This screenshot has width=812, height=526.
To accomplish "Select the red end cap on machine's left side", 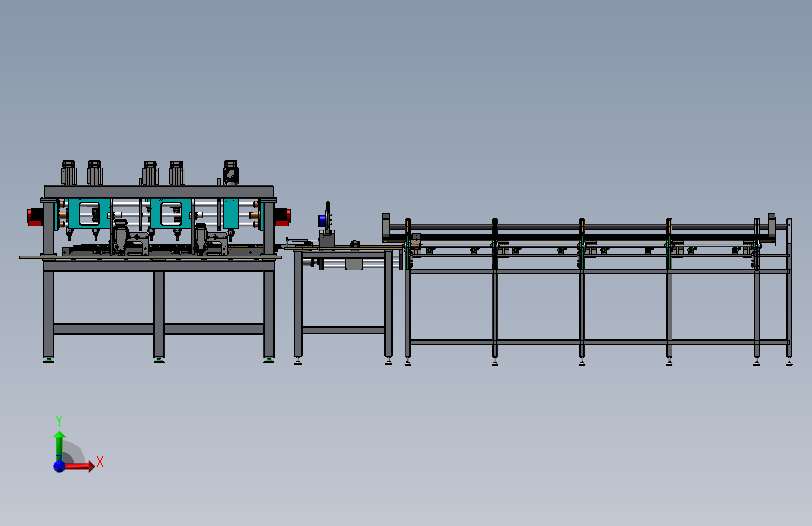I will (35, 216).
